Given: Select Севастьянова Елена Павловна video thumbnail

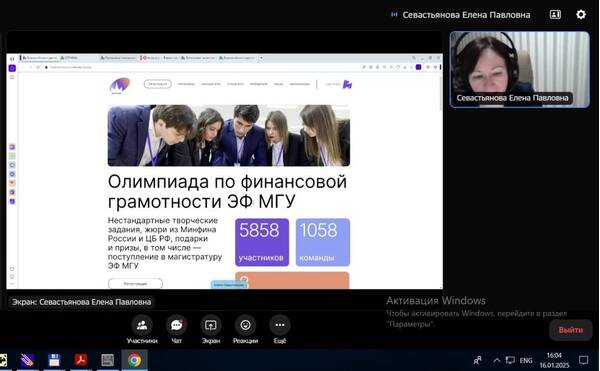Looking at the screenshot, I should pyautogui.click(x=520, y=69).
